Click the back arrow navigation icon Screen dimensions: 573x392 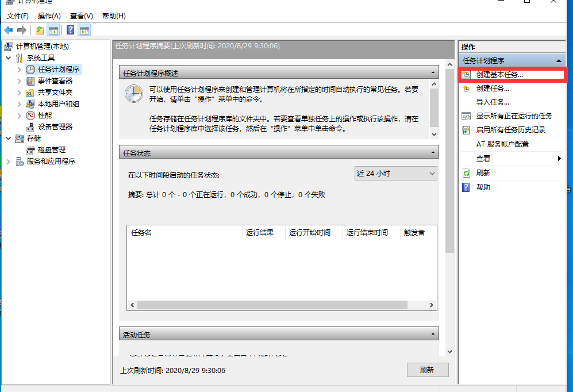tap(7, 29)
